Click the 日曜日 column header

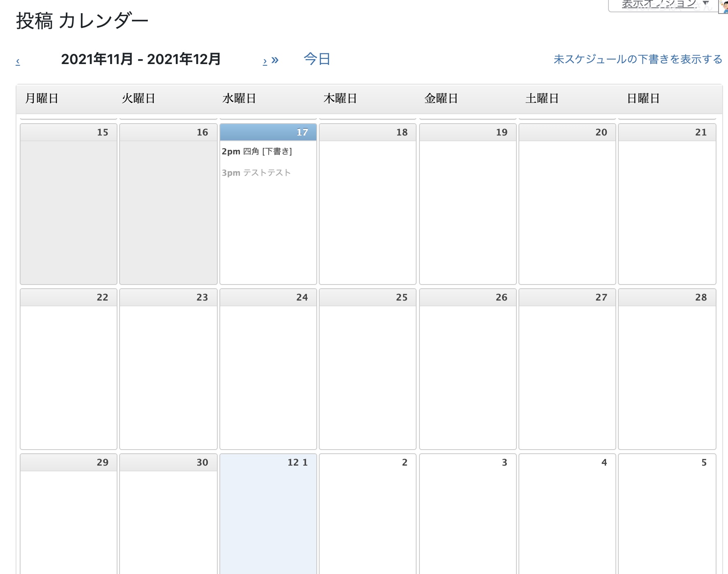point(643,99)
